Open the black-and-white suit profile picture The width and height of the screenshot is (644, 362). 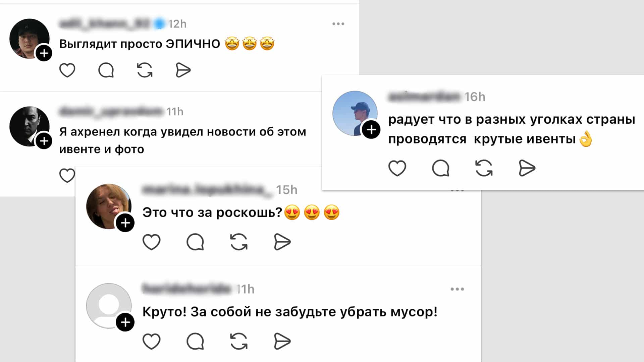pos(29,126)
